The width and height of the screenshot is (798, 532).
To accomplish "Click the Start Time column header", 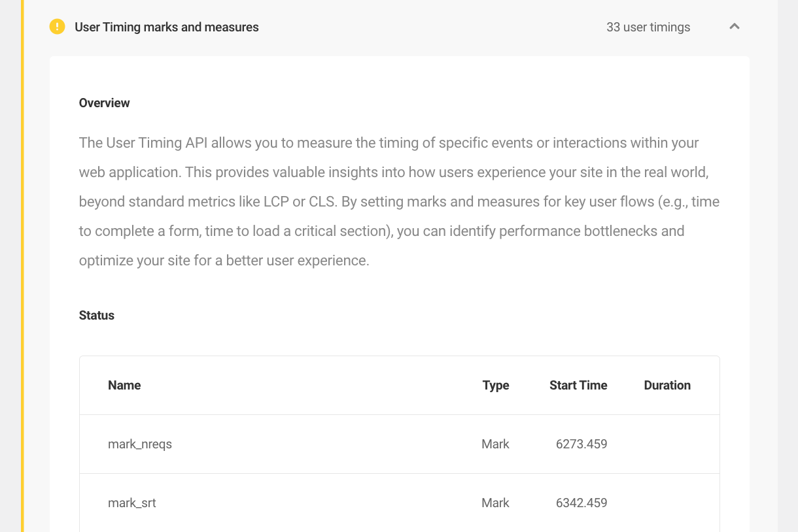I will [578, 385].
